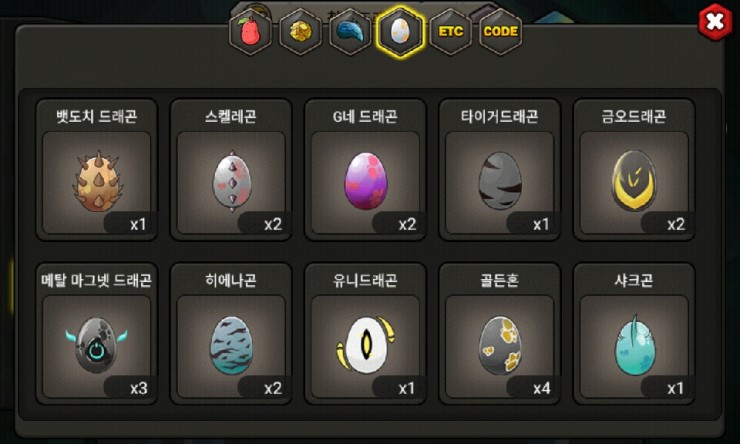Select the 메탈 마그넷 드래곤 power-symbol egg

pyautogui.click(x=97, y=346)
